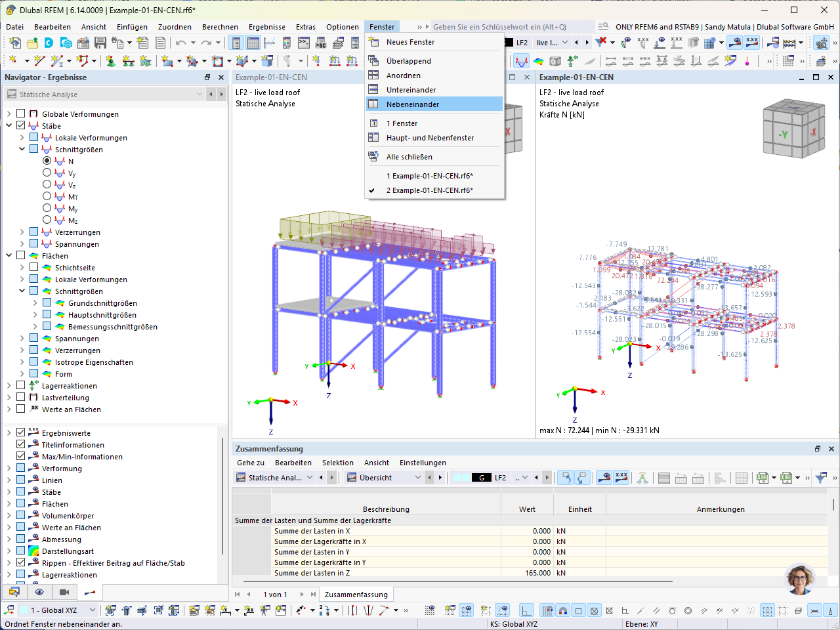This screenshot has width=840, height=630.
Task: Click the keyword search input field
Action: coord(512,27)
